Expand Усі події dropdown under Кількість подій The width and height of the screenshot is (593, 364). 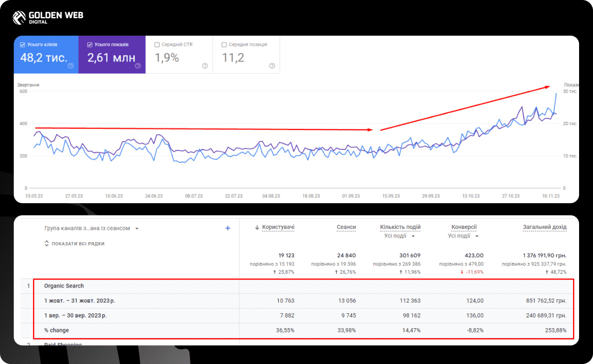[x=399, y=236]
